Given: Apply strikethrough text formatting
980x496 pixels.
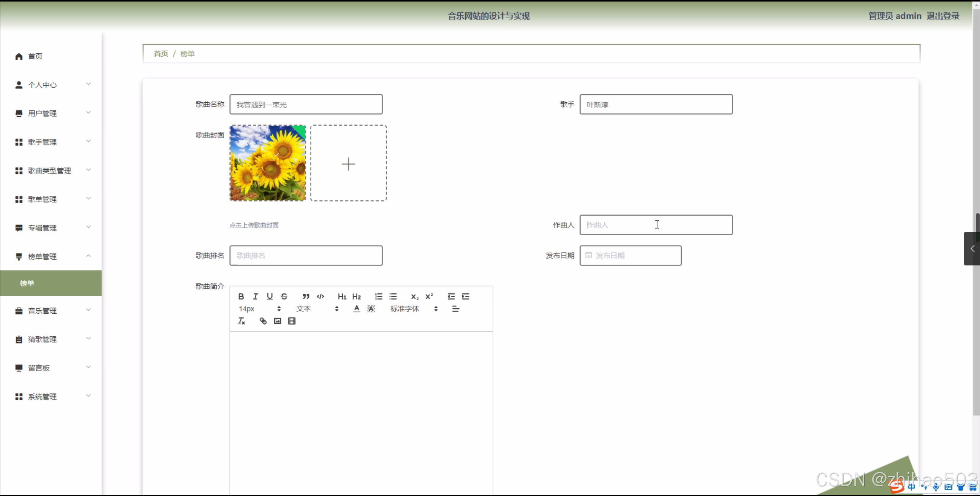Looking at the screenshot, I should click(x=284, y=296).
